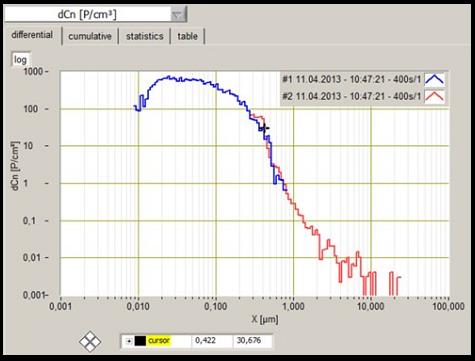Click the black cursor marker on the plot
This screenshot has width=475, height=361.
pos(265,128)
